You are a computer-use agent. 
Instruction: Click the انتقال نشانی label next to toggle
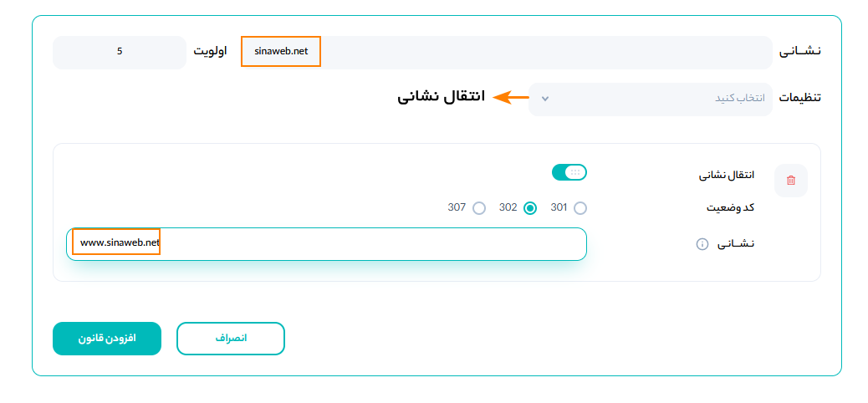click(727, 175)
